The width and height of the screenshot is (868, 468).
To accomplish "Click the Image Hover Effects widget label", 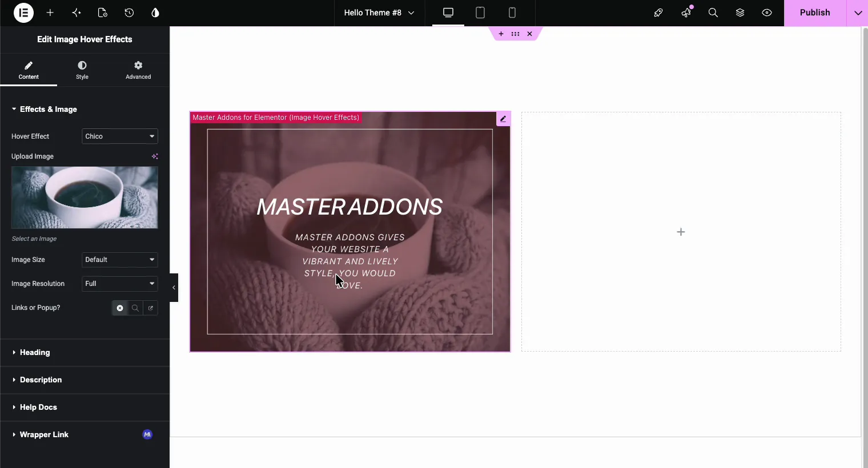I will (x=276, y=118).
